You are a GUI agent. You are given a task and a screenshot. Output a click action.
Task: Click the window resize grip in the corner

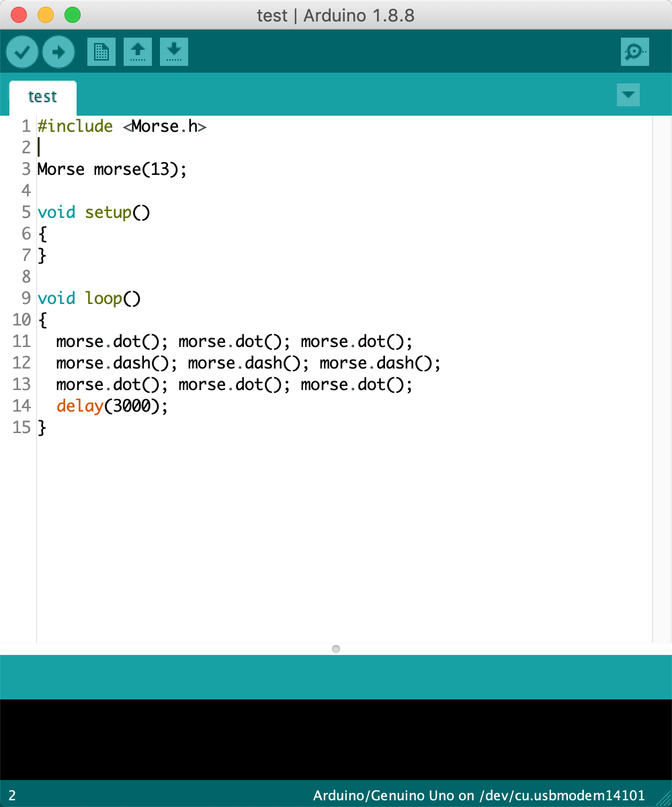click(x=663, y=798)
